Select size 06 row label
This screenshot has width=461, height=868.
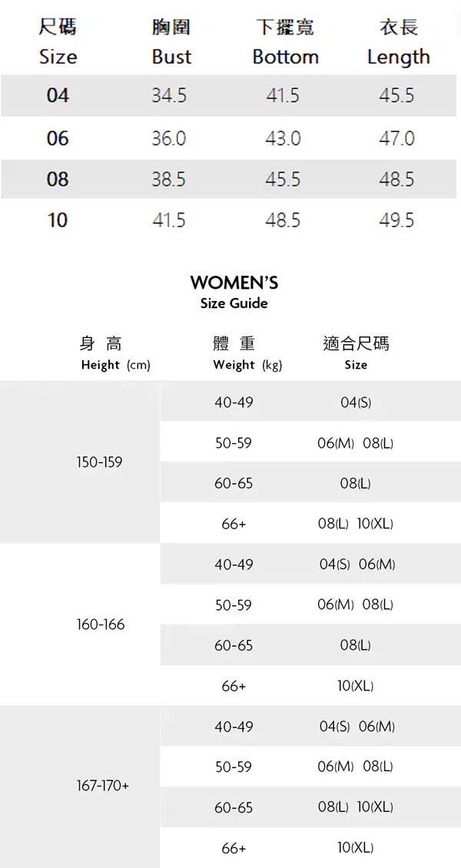[58, 138]
